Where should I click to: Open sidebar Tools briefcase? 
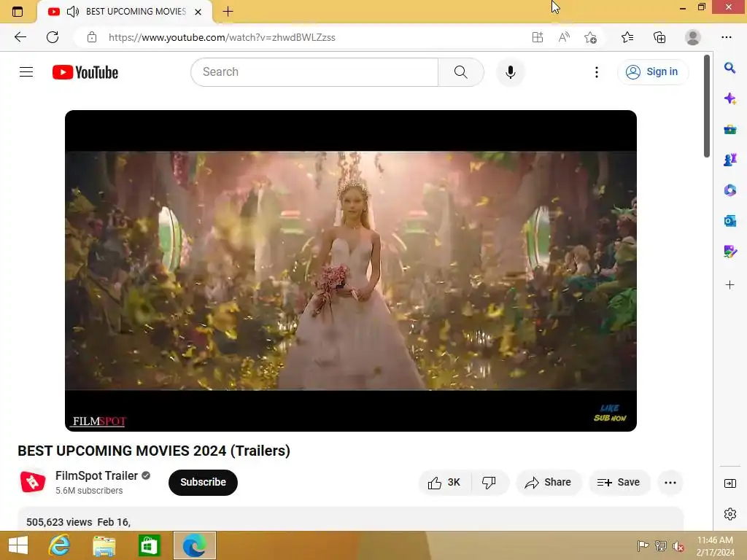729,130
